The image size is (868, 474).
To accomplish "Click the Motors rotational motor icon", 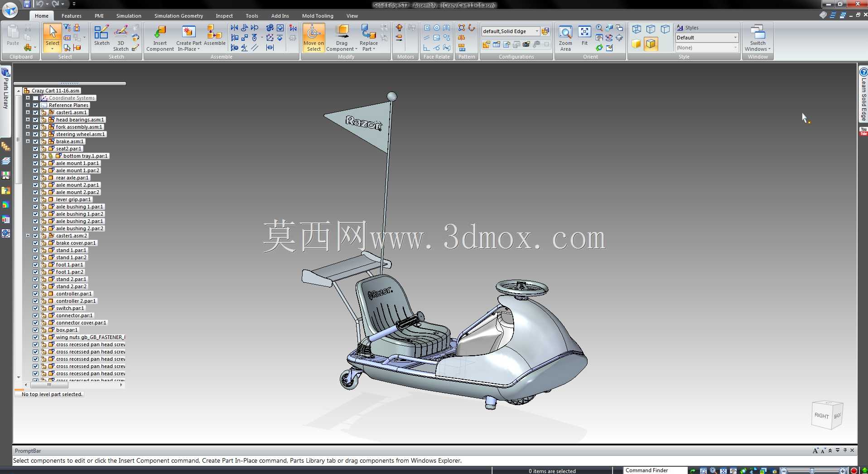I will [399, 28].
